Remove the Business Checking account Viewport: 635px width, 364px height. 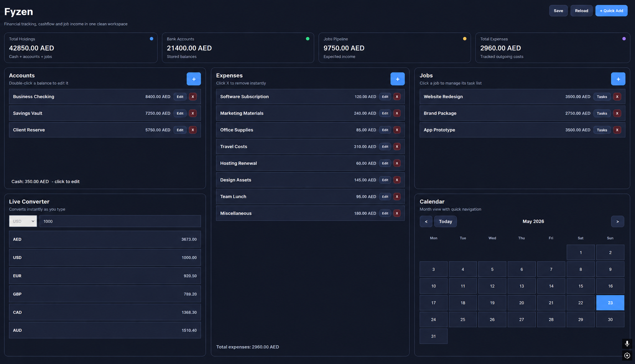pos(193,97)
